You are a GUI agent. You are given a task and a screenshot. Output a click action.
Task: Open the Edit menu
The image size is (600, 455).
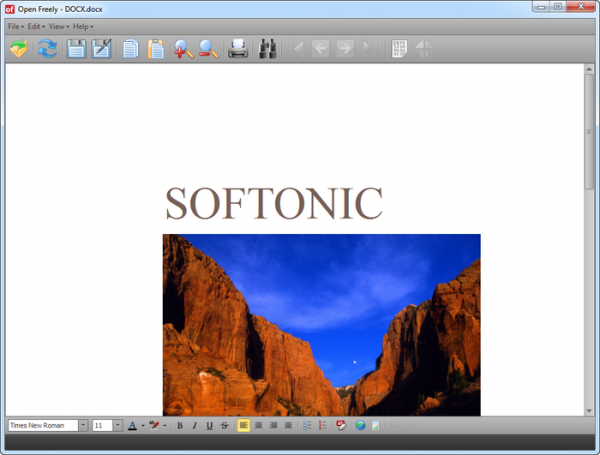36,26
